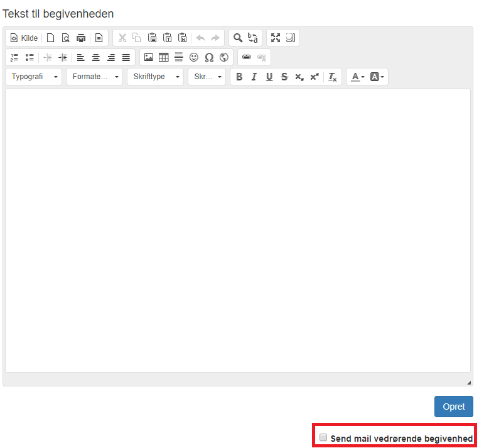
Task: Insert a link
Action: pyautogui.click(x=246, y=57)
